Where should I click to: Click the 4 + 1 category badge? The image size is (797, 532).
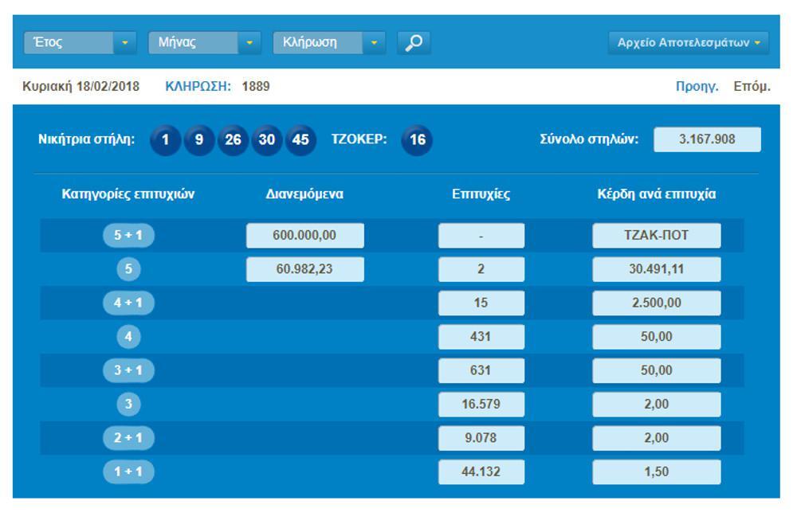pyautogui.click(x=128, y=303)
